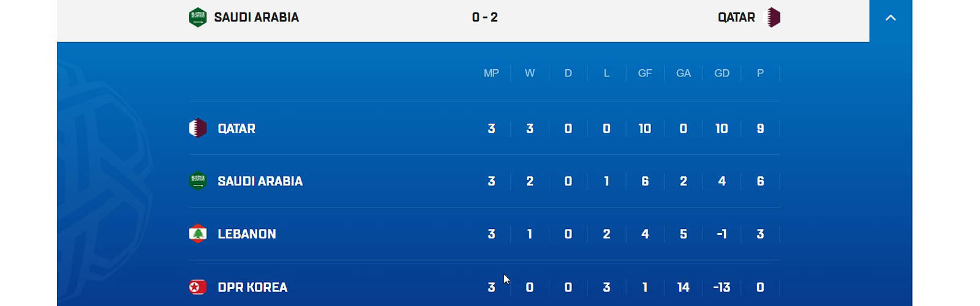Click Saudi Arabia flag icon in standings
The width and height of the screenshot is (980, 306).
198,181
